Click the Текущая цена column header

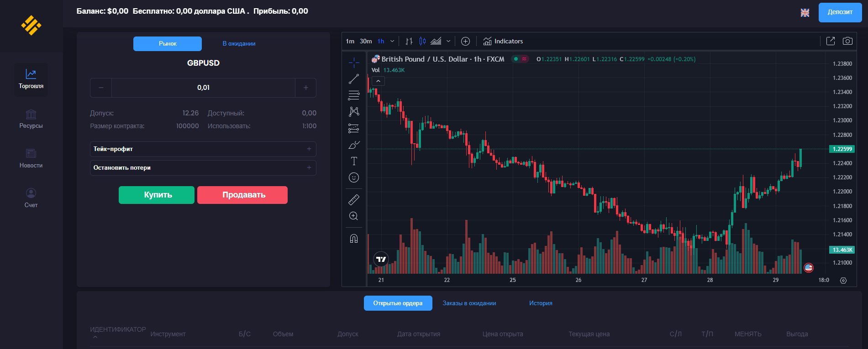point(589,334)
